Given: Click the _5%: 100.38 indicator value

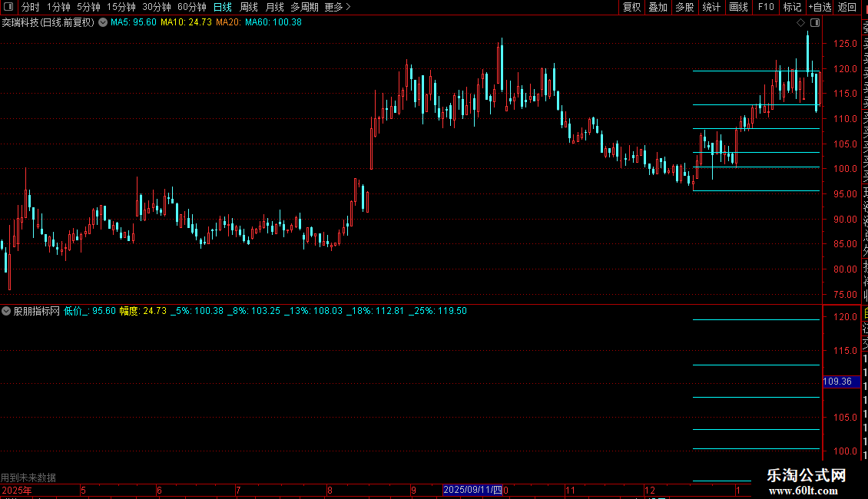Looking at the screenshot, I should [x=197, y=311].
